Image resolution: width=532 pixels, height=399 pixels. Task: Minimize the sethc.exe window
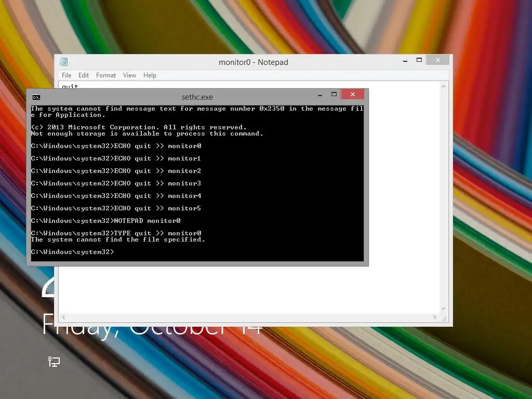tap(320, 96)
